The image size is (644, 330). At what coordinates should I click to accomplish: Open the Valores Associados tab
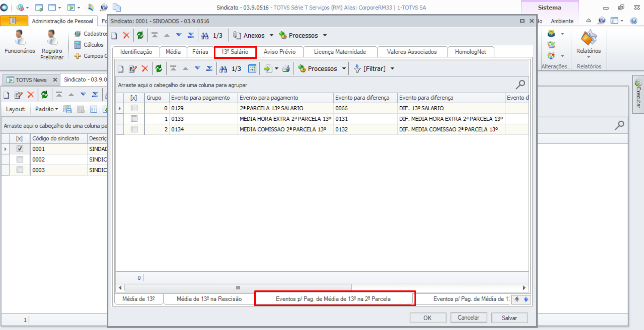pyautogui.click(x=412, y=52)
